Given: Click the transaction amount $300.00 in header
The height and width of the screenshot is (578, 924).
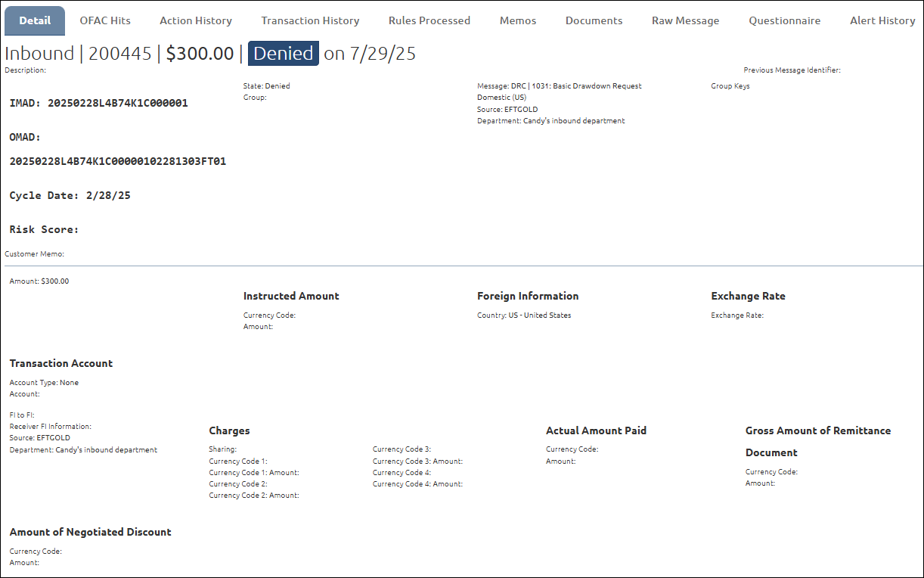Looking at the screenshot, I should [200, 53].
